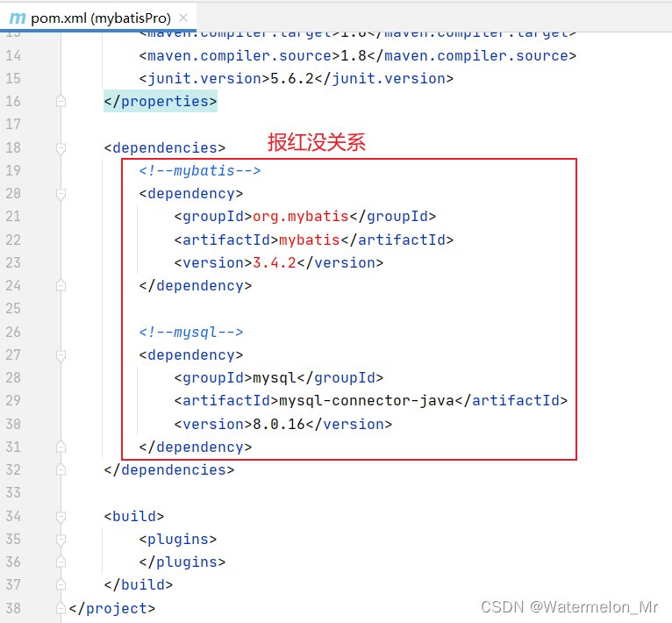This screenshot has height=623, width=672.
Task: Click the closing project tag
Action: (112, 609)
